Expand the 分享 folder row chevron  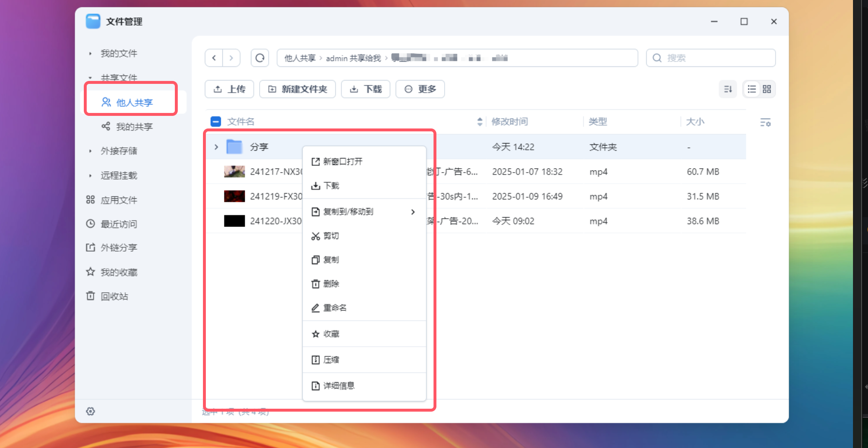[216, 146]
